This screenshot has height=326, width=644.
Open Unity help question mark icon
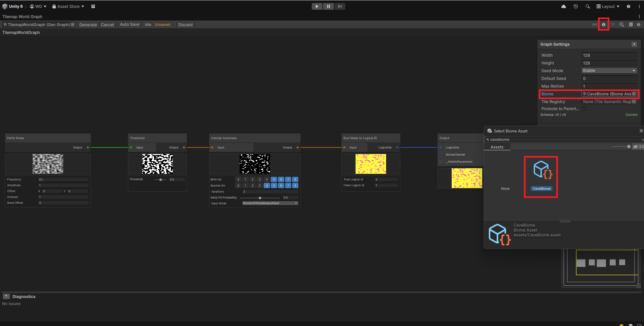click(x=629, y=6)
